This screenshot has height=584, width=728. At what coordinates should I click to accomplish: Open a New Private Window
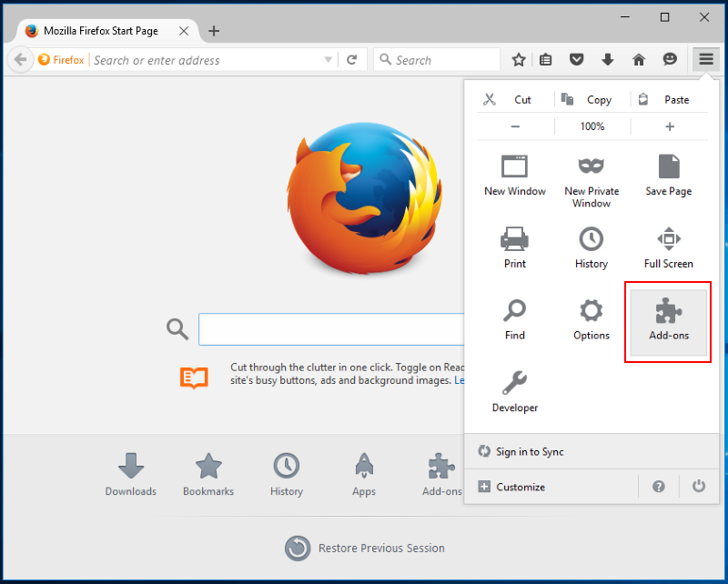coord(591,181)
